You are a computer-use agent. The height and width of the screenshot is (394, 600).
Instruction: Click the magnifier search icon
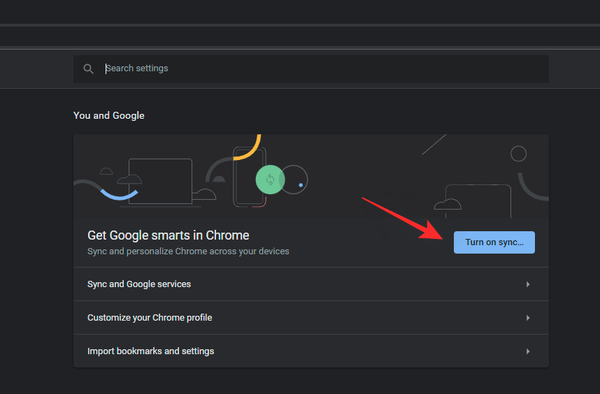click(x=88, y=69)
